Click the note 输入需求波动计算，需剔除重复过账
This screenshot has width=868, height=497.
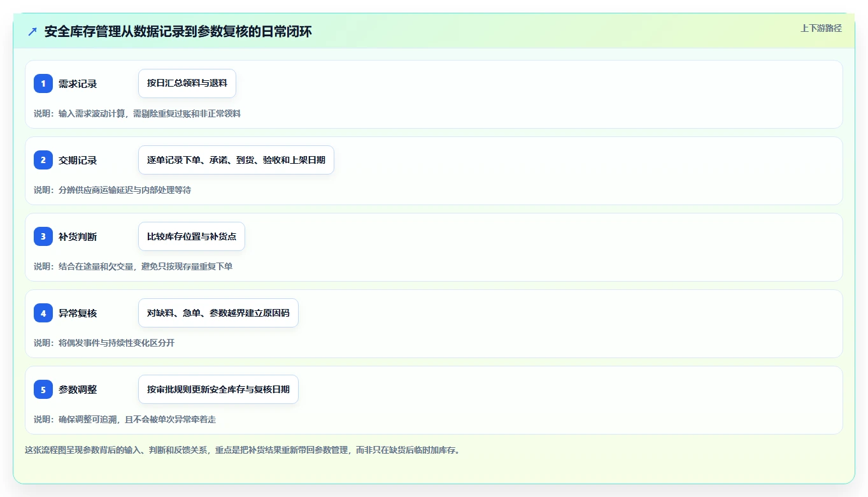coord(137,113)
